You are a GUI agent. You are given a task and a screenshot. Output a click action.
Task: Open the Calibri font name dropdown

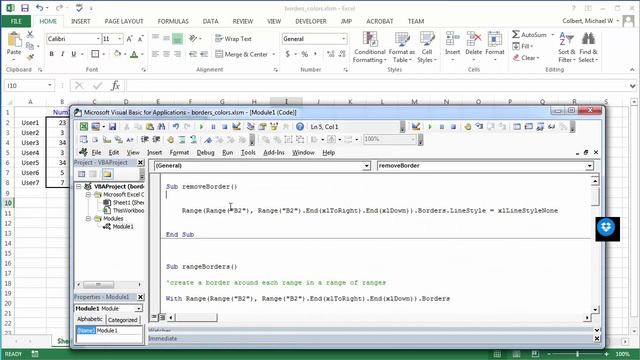coord(98,39)
